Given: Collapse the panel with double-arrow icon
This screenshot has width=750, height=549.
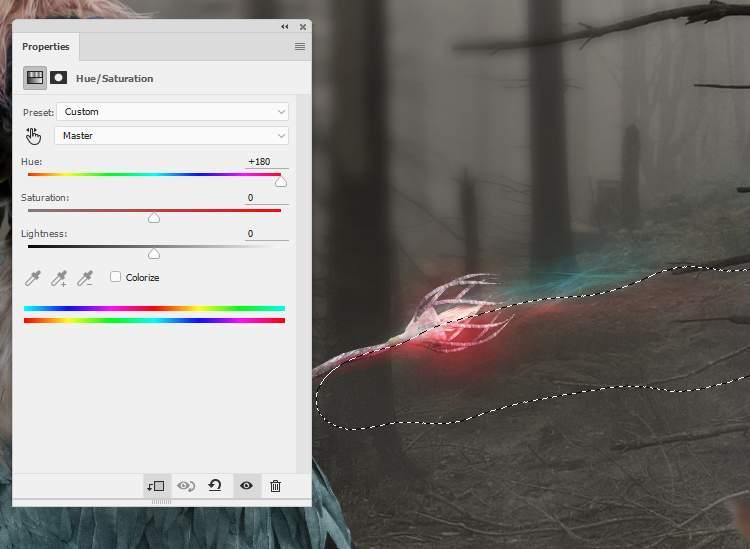Looking at the screenshot, I should 285,27.
